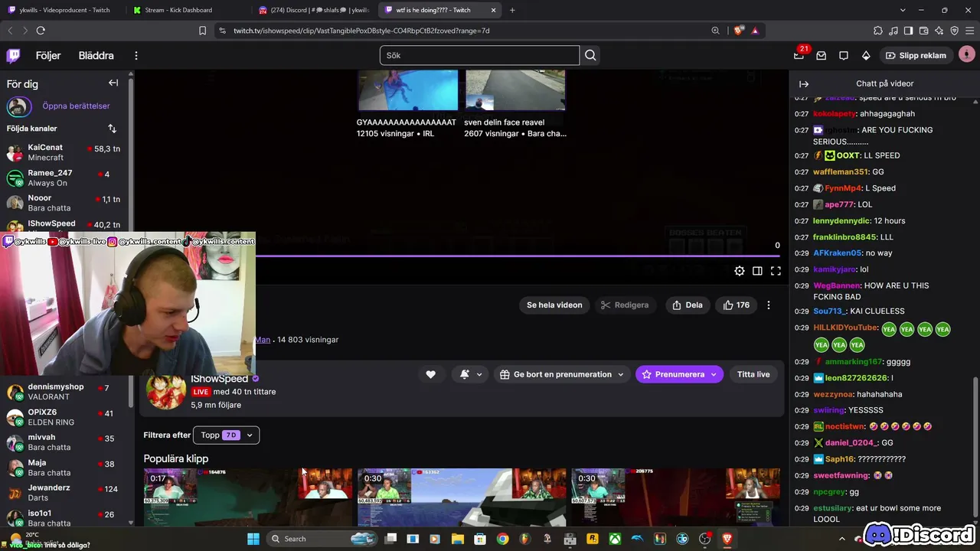
Task: Open the three-dot More menu beside Bläddra
Action: coord(136,56)
